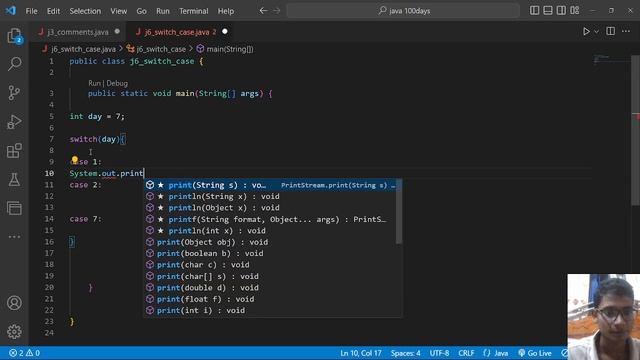Image resolution: width=640 pixels, height=360 pixels.
Task: Open run options dropdown arrow beside play
Action: (596, 31)
